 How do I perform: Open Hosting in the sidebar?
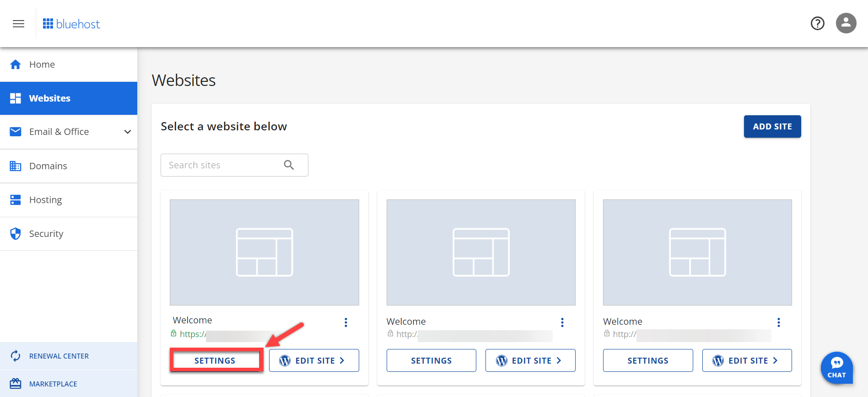69,200
